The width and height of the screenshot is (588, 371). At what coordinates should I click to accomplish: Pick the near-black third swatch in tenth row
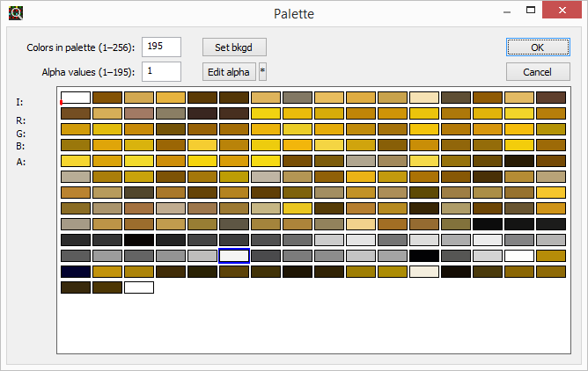[139, 240]
